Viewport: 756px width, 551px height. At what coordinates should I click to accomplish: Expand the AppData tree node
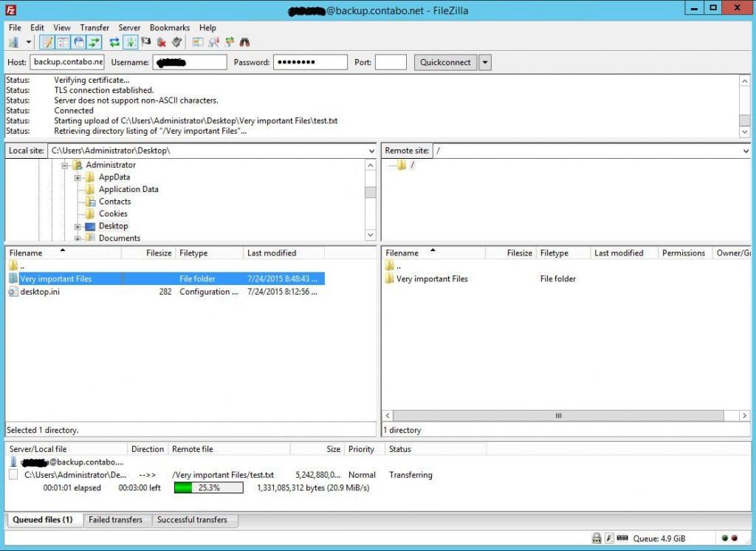(78, 177)
